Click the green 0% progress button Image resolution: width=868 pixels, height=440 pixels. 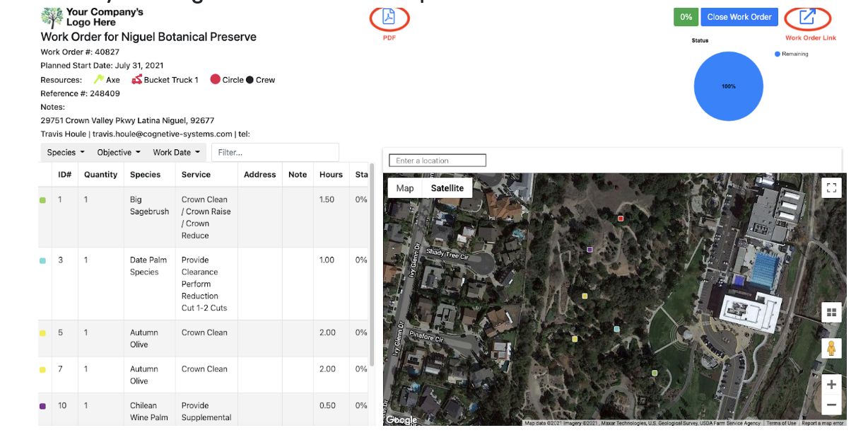pyautogui.click(x=686, y=17)
